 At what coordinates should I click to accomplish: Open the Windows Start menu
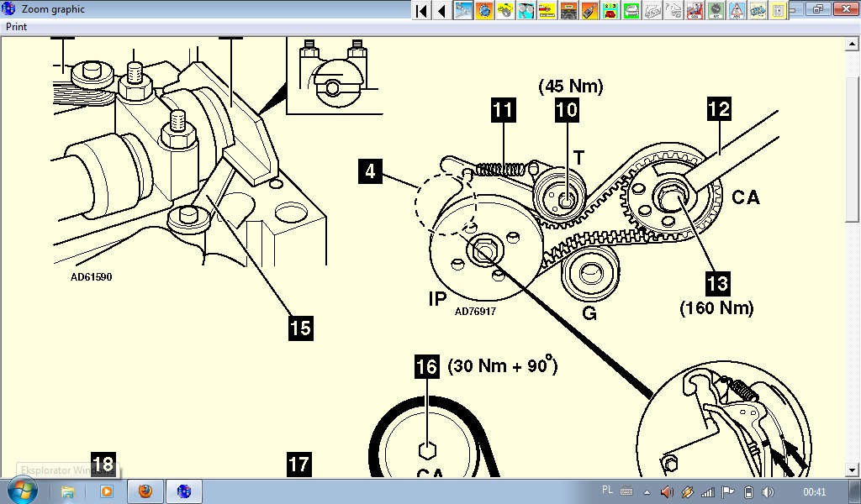pyautogui.click(x=23, y=491)
